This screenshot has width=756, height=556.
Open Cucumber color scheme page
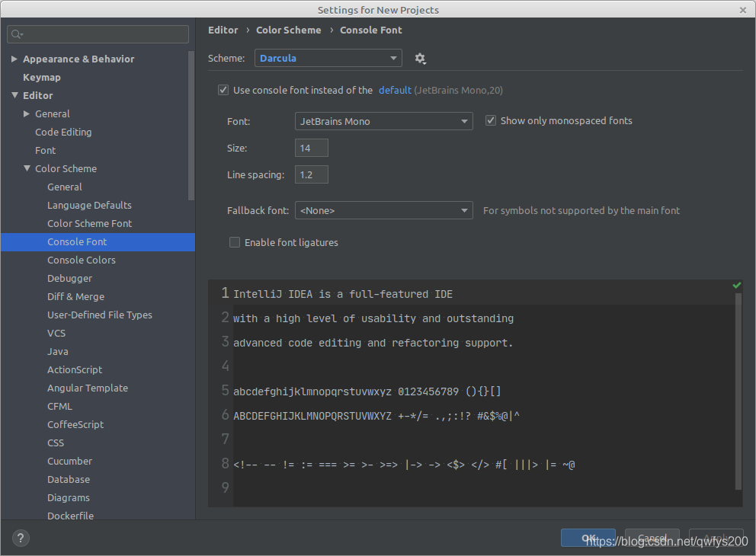pyautogui.click(x=69, y=462)
